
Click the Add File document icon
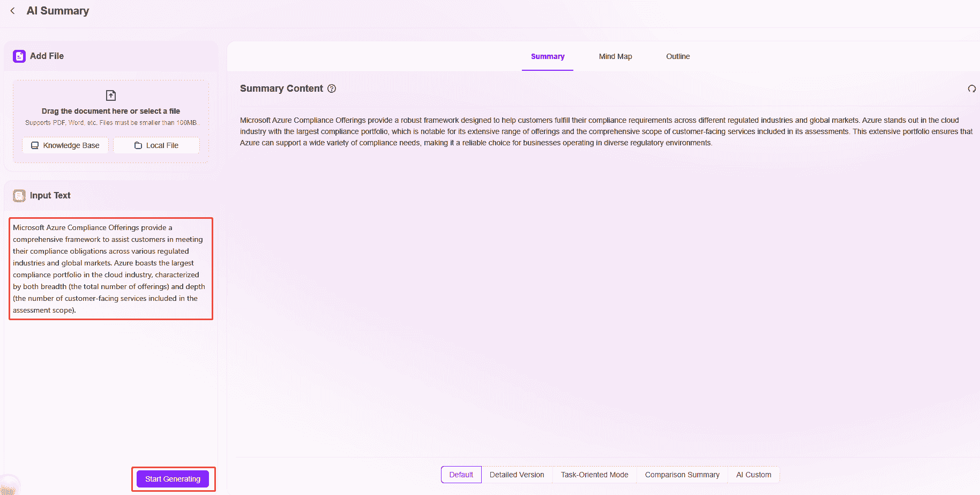click(x=19, y=56)
